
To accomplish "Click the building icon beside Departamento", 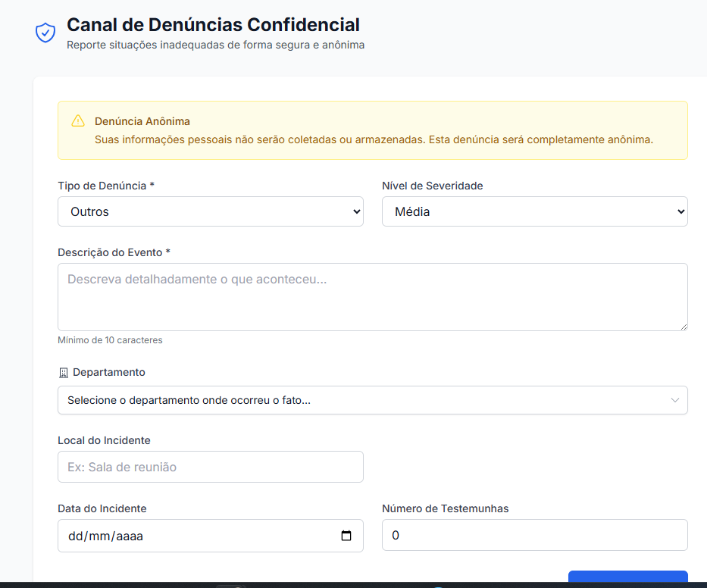I will [x=63, y=372].
